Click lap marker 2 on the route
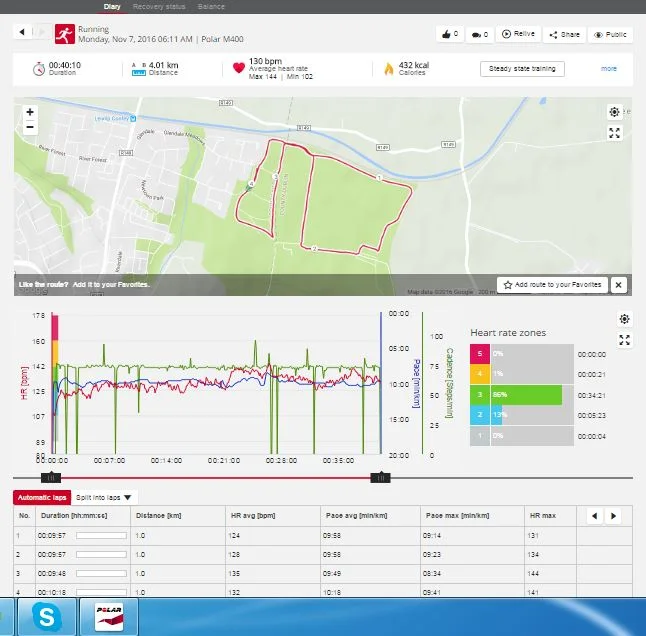 point(314,249)
